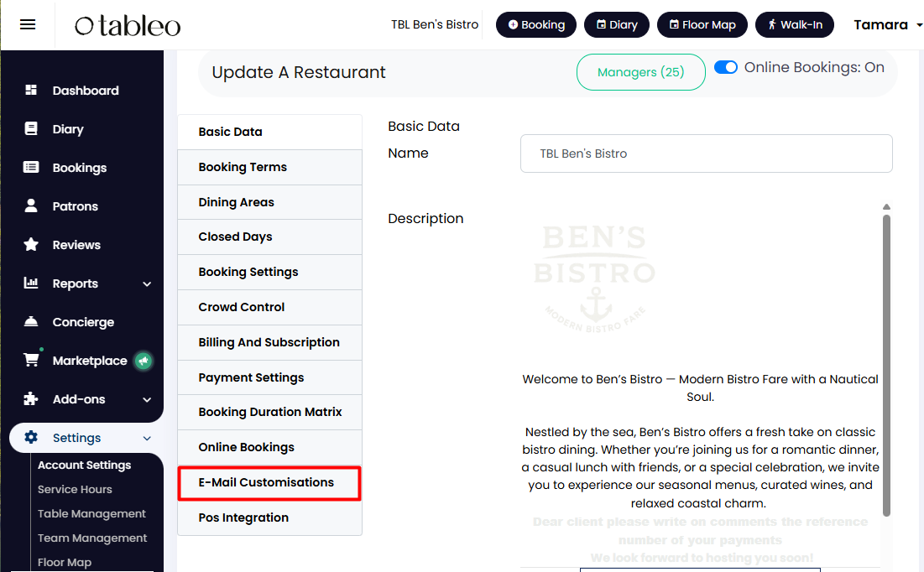Screen dimensions: 924x572
Task: Click the Marketplace cart icon
Action: [x=31, y=359]
